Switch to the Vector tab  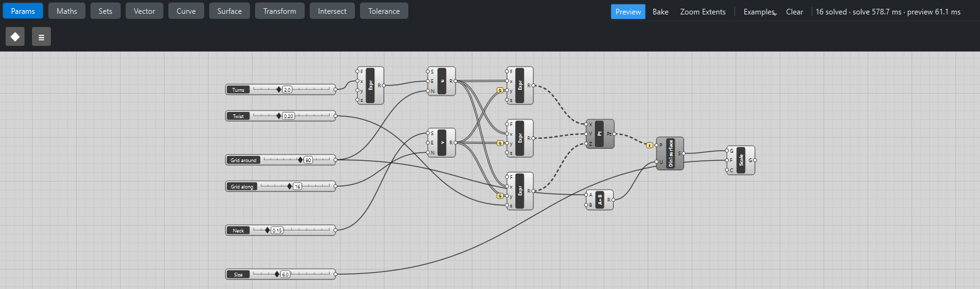tap(144, 11)
